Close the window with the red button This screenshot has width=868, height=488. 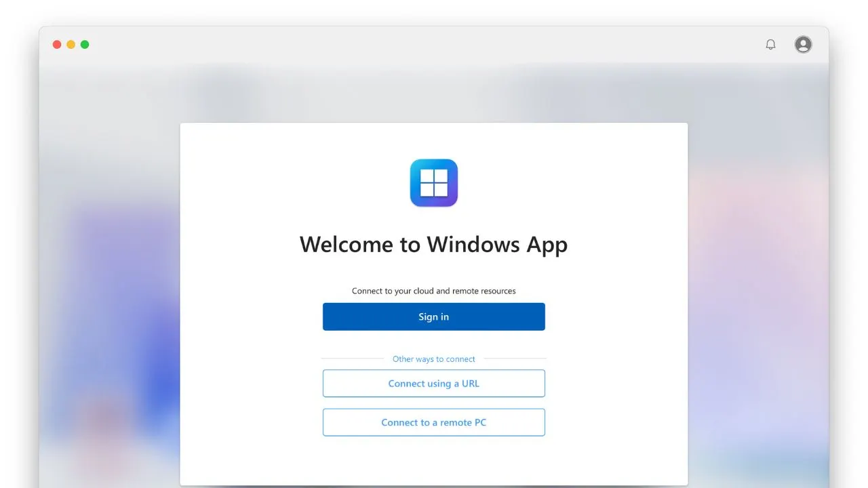click(57, 45)
